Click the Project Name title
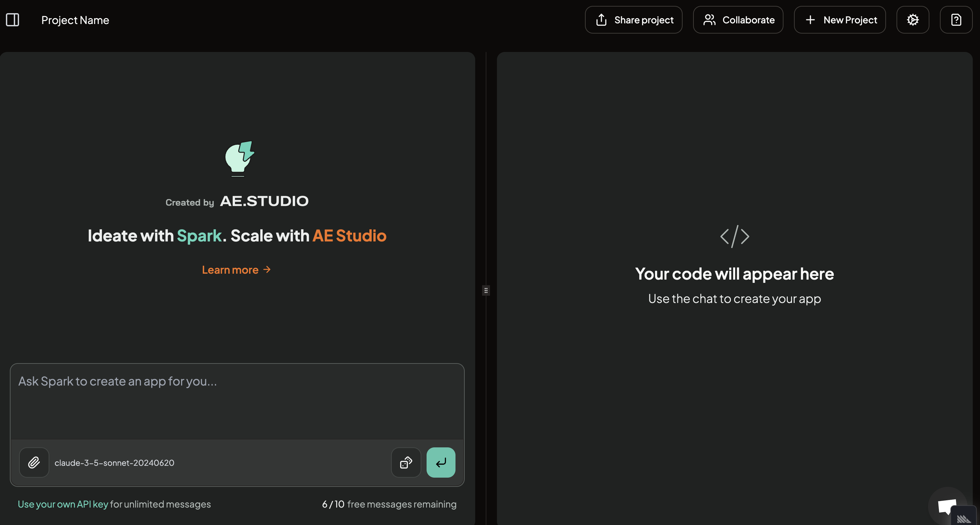The width and height of the screenshot is (980, 525). pyautogui.click(x=75, y=20)
